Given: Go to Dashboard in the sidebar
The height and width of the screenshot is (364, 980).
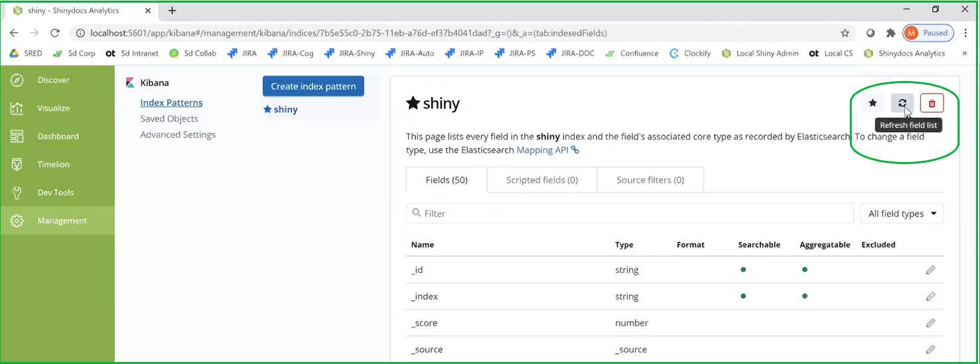Looking at the screenshot, I should click(58, 136).
